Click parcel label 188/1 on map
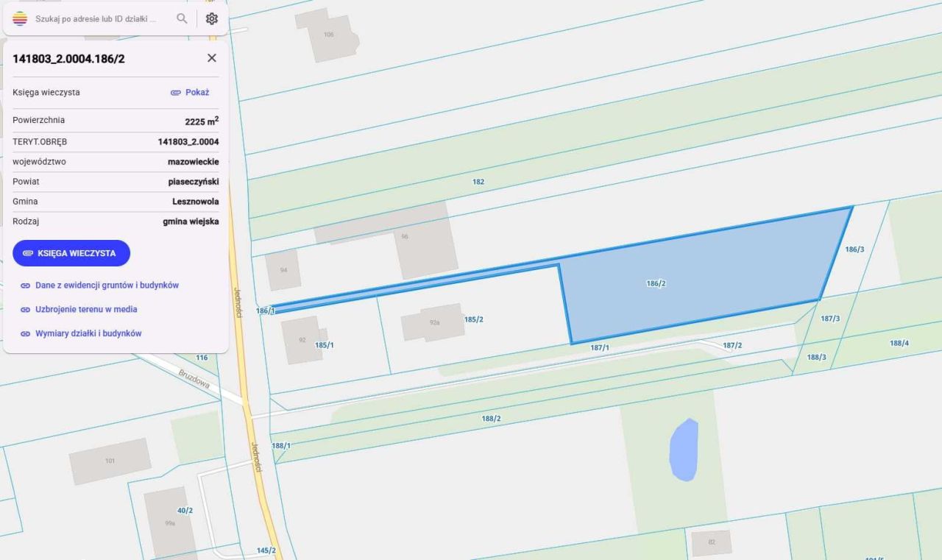Viewport: 942px width, 560px height. 281,446
